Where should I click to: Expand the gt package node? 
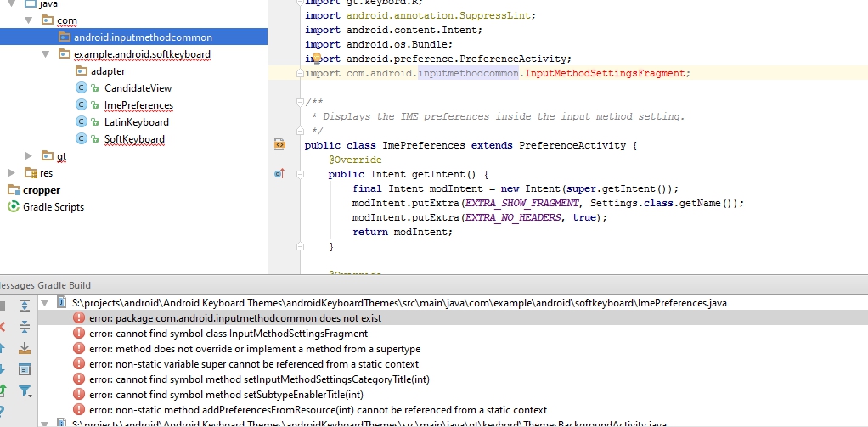30,155
